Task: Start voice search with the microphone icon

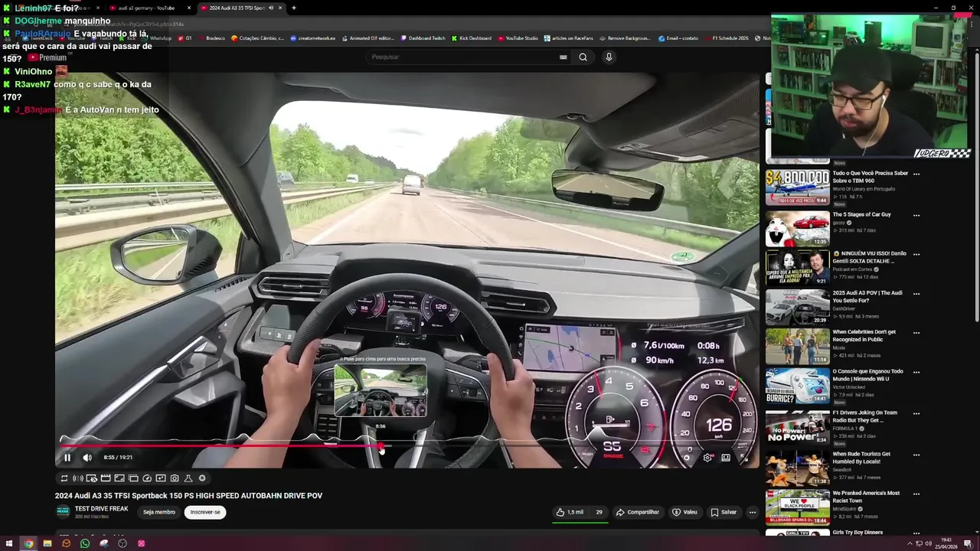Action: [x=609, y=57]
